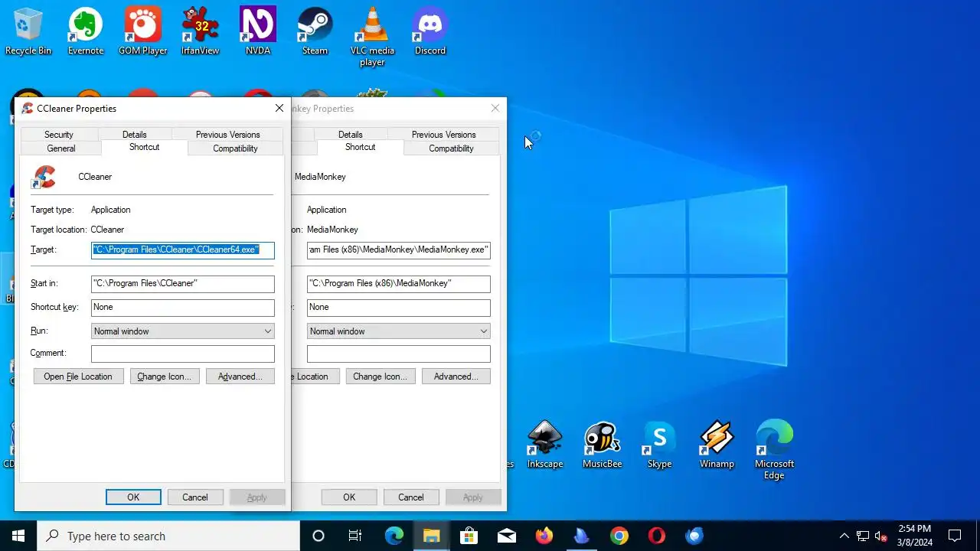Image resolution: width=980 pixels, height=551 pixels.
Task: Click MediaMonkey Shortcut key field
Action: 399,308
